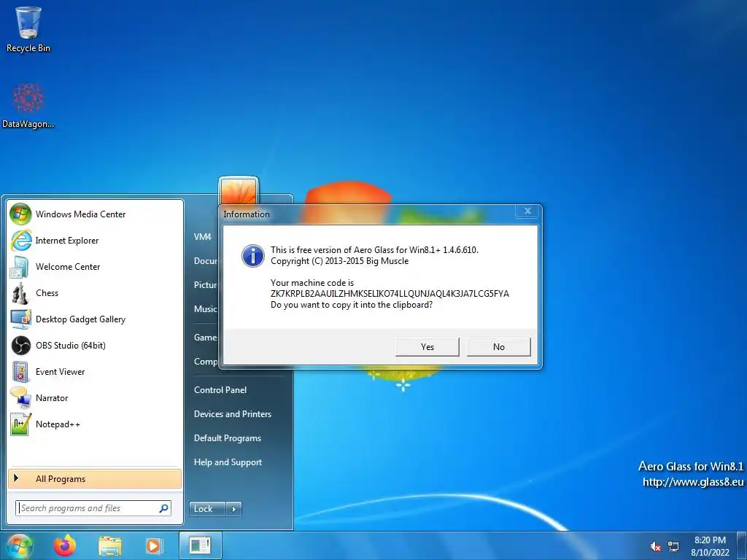Open Desktop Gadget Gallery
This screenshot has height=560, width=747.
(x=94, y=319)
